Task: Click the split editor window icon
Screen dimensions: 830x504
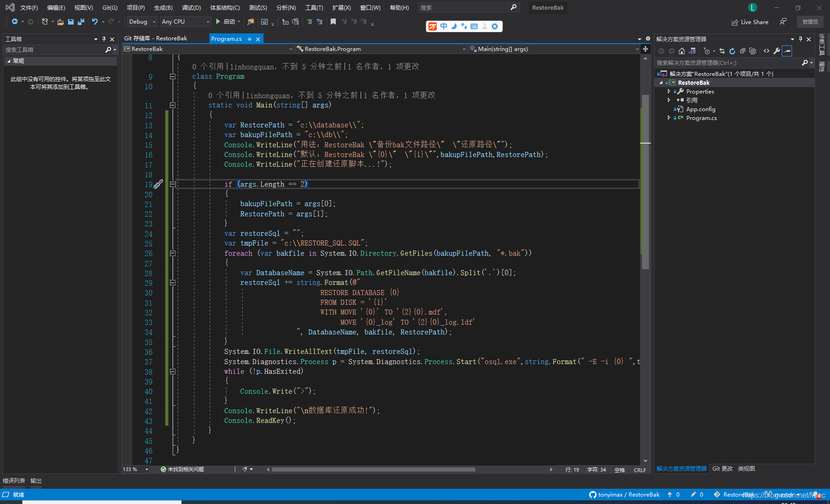Action: (x=646, y=49)
